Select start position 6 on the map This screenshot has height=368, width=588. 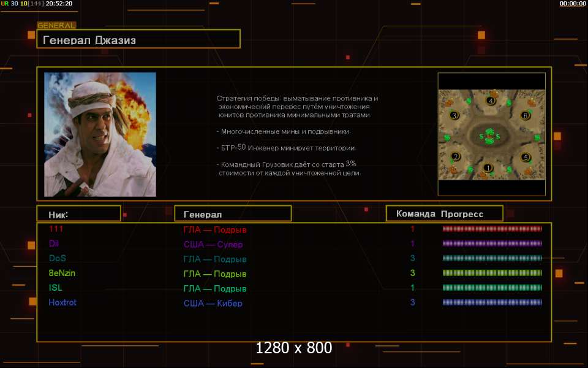524,115
